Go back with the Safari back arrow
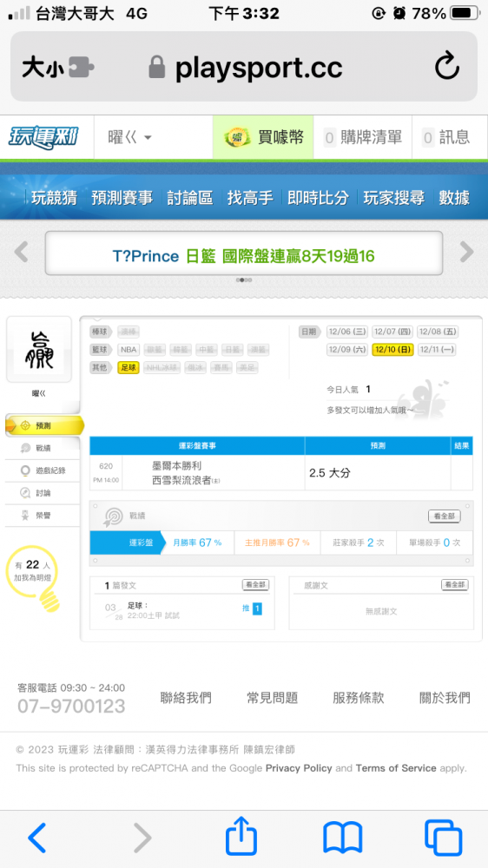Viewport: 488px width, 868px height. (37, 838)
